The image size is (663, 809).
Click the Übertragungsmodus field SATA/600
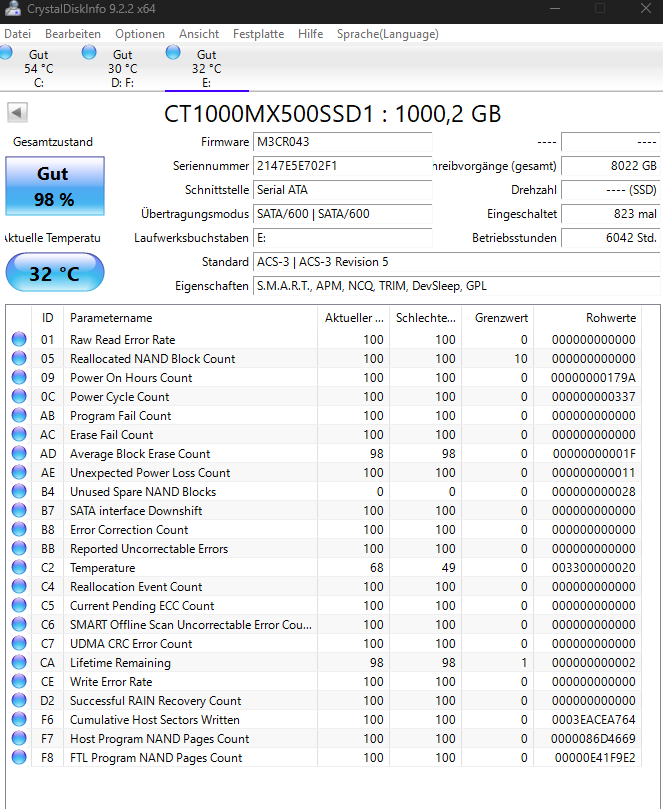click(343, 214)
